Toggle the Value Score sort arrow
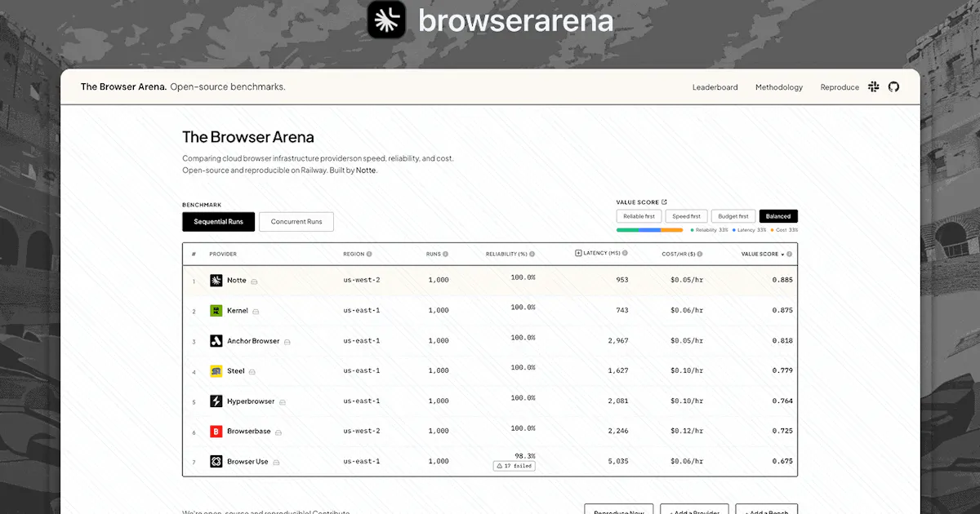Viewport: 980px width, 514px height. (x=782, y=255)
